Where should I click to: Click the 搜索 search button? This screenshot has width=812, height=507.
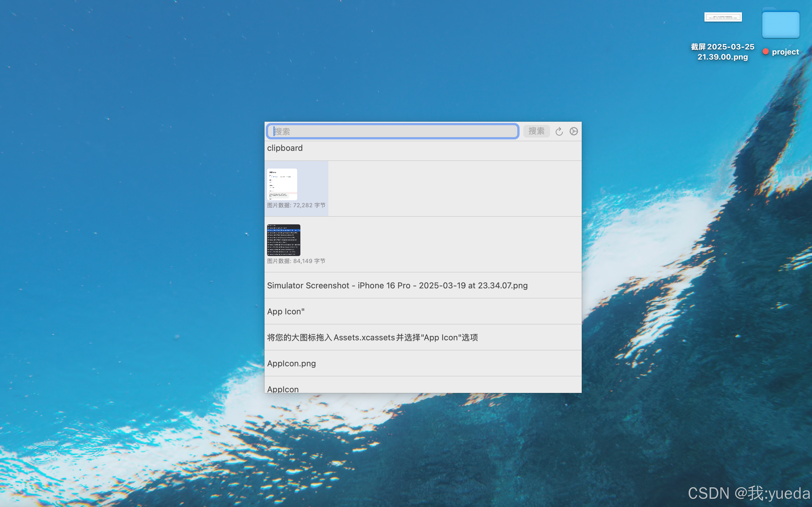(536, 131)
